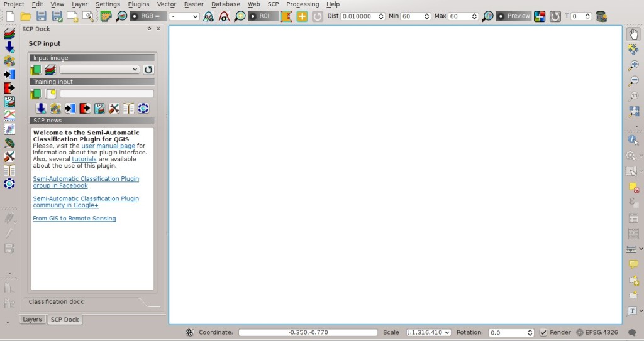Open the SCP main interface icon in the toolbar
Image resolution: width=644 pixels, height=341 pixels.
(x=106, y=16)
